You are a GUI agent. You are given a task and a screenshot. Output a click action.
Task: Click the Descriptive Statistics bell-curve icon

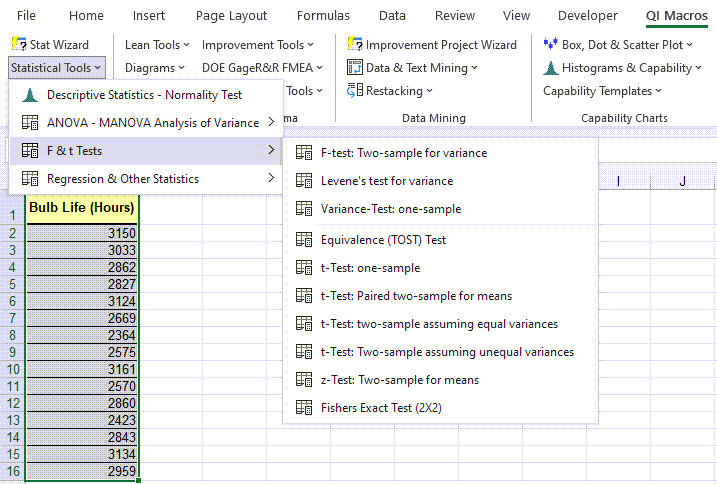pos(30,95)
